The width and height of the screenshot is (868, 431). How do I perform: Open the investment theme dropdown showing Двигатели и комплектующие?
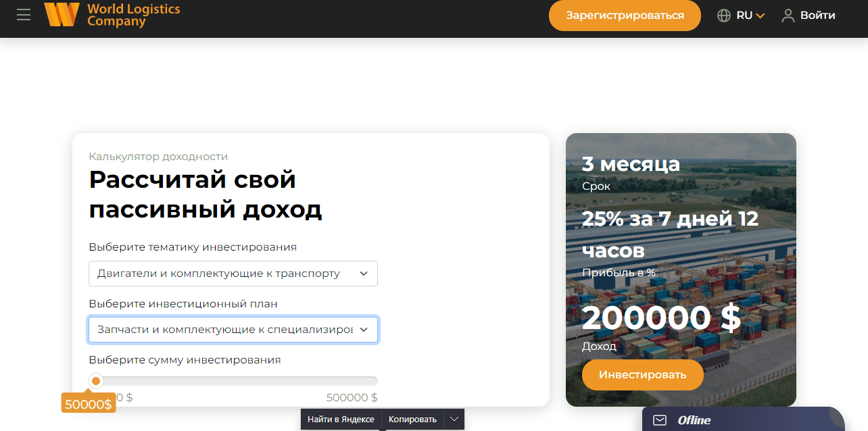[233, 273]
